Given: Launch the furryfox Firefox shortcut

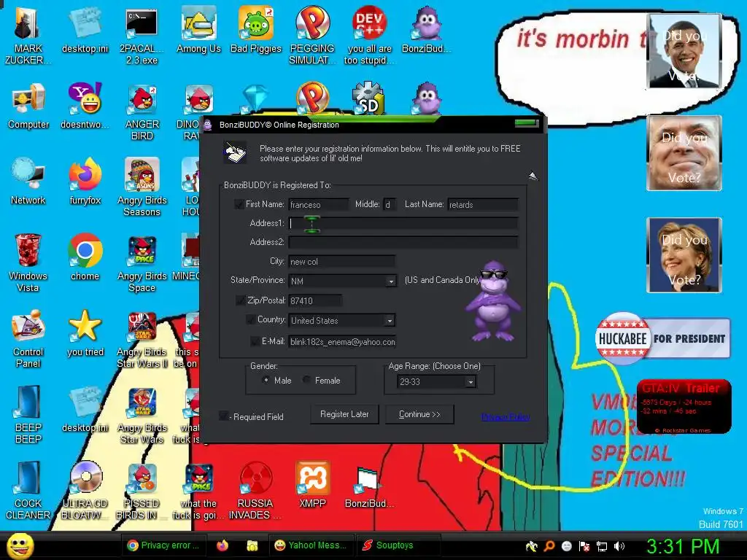Looking at the screenshot, I should pyautogui.click(x=85, y=182).
